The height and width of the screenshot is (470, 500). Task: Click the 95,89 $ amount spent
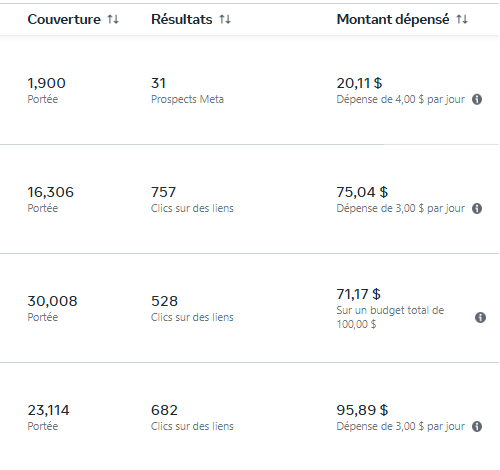click(x=362, y=410)
